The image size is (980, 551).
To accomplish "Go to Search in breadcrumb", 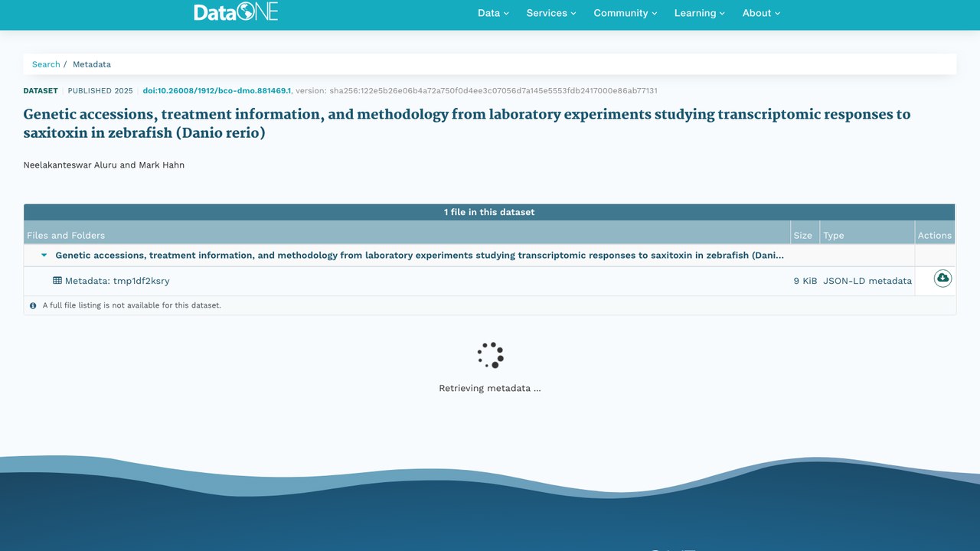I will tap(46, 64).
